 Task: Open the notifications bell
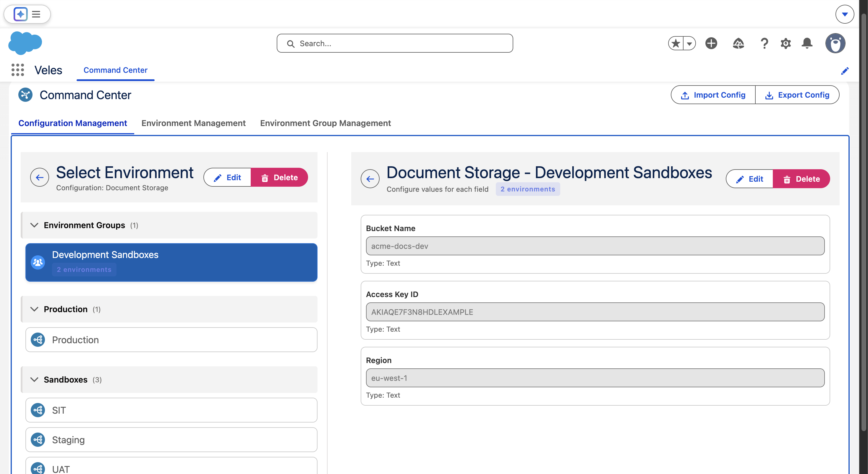[x=807, y=43]
